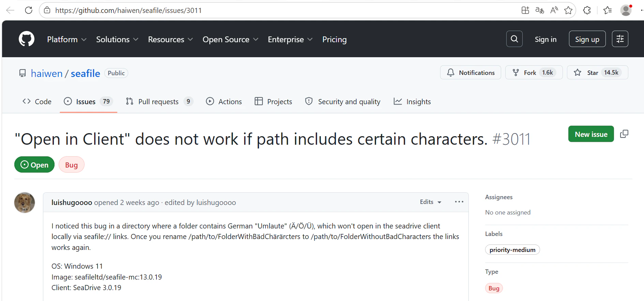Click the "Image: seafileltd/seafile-mc:13.0.19" line

(x=107, y=277)
